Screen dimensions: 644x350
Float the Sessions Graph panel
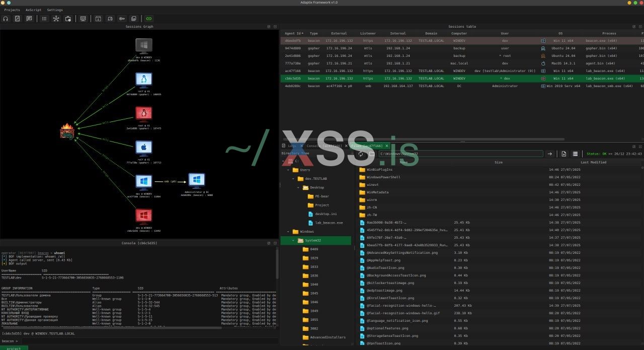tap(269, 27)
